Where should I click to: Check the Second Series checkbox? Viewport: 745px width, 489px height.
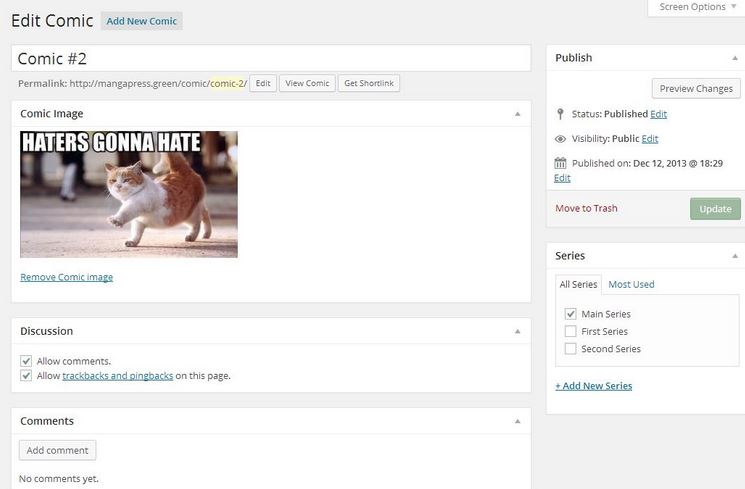(570, 349)
